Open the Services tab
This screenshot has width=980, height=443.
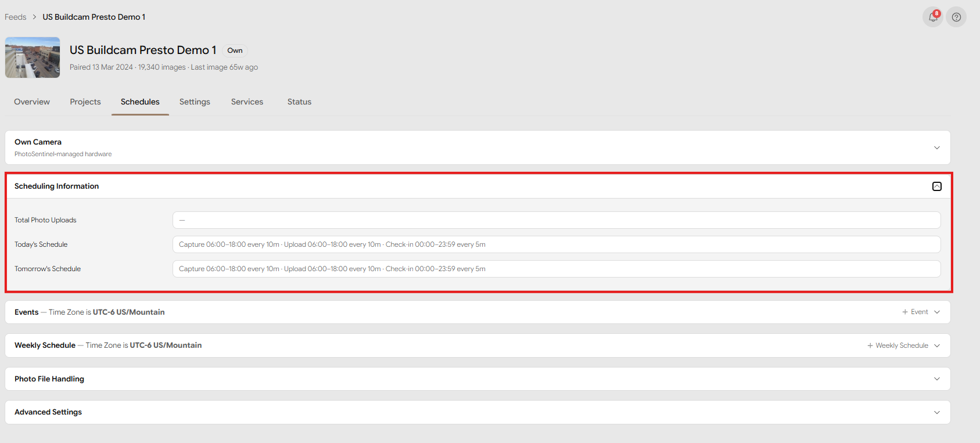point(247,102)
